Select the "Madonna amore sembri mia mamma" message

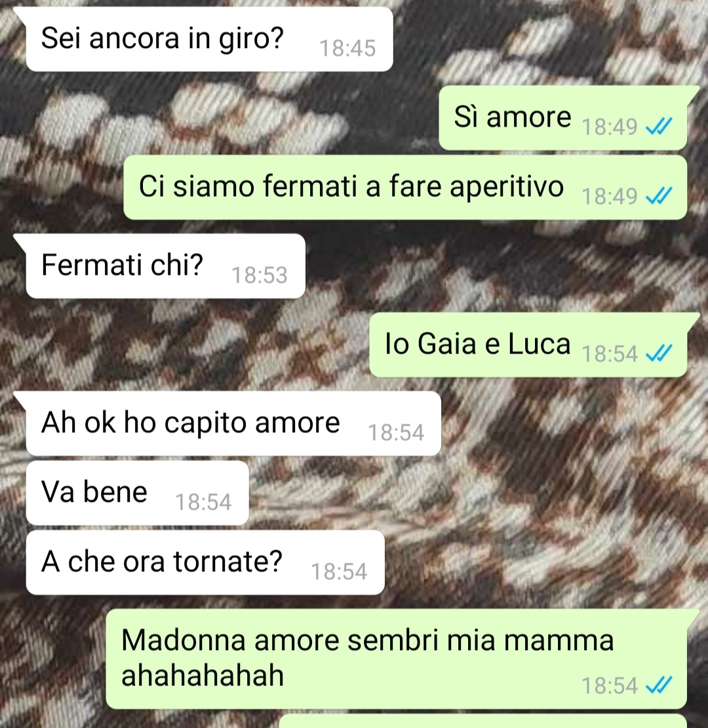(396, 659)
